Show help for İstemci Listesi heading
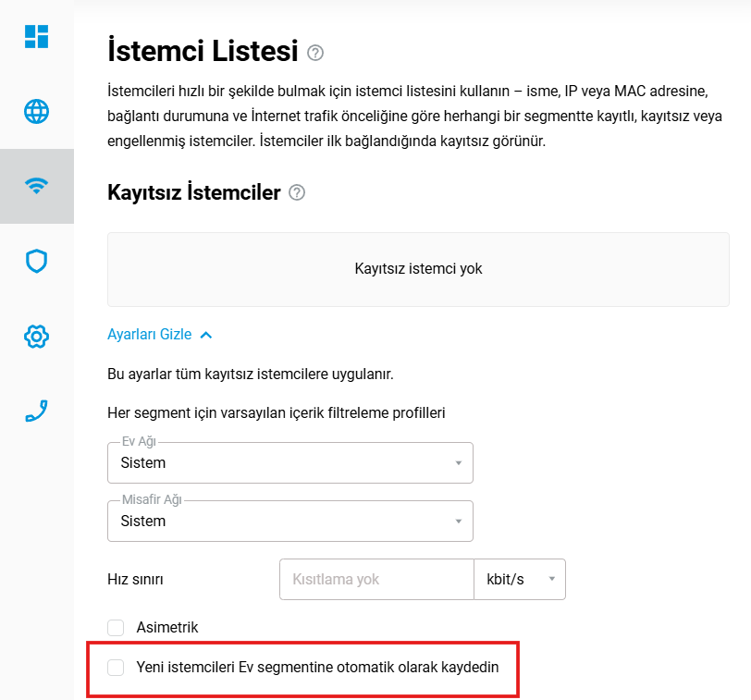This screenshot has height=700, width=751. (316, 53)
